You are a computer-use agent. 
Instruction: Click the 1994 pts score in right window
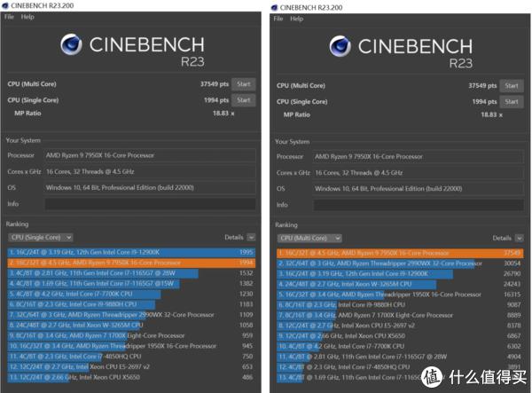(x=484, y=102)
